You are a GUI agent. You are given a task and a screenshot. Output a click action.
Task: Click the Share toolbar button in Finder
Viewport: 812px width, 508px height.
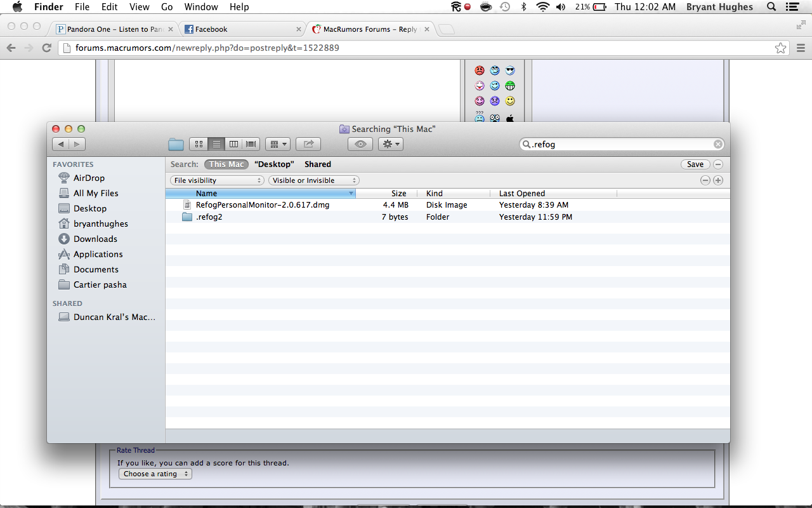pyautogui.click(x=309, y=144)
